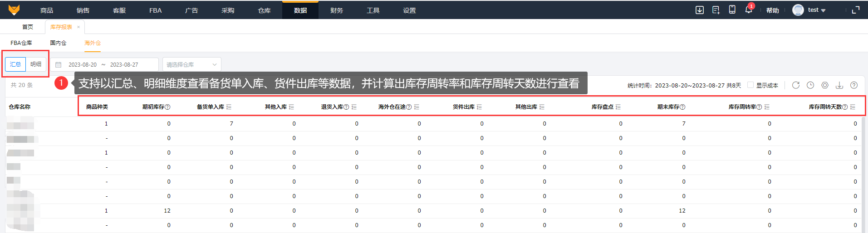Set end date 2023-08-27 field
The width and height of the screenshot is (868, 233).
tap(124, 65)
